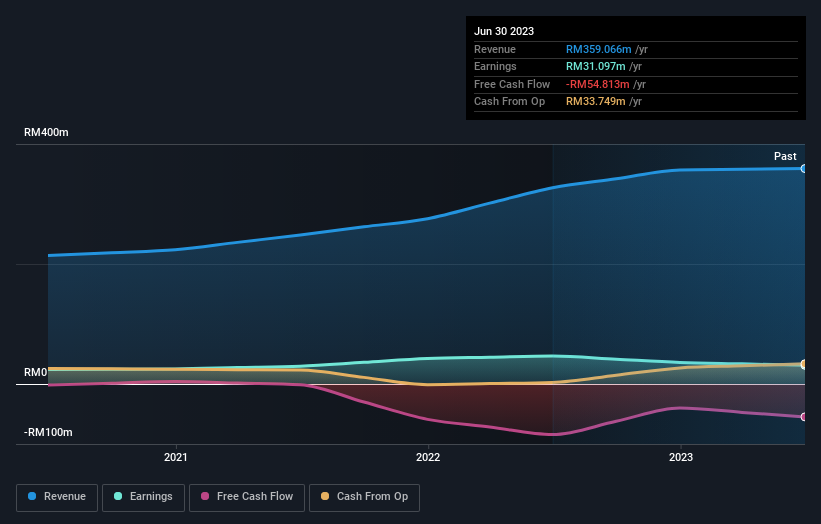Click the Earnings label in tooltip

495,66
